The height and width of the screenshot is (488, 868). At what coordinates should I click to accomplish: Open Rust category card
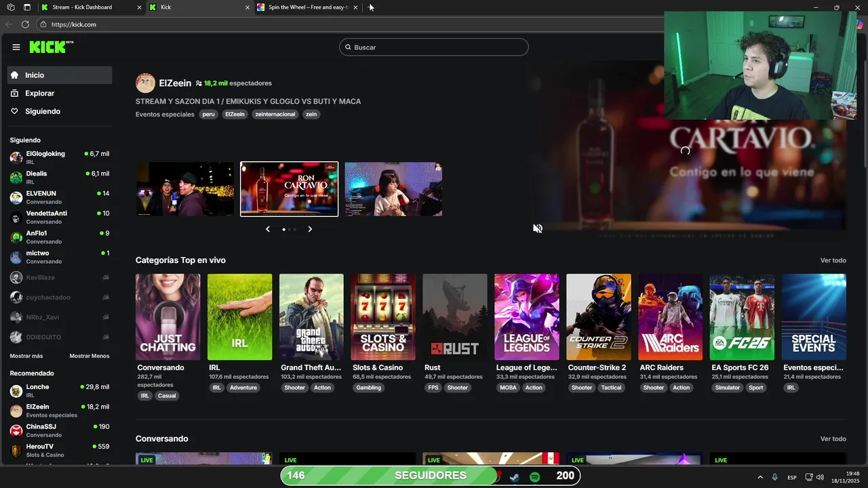pyautogui.click(x=455, y=317)
